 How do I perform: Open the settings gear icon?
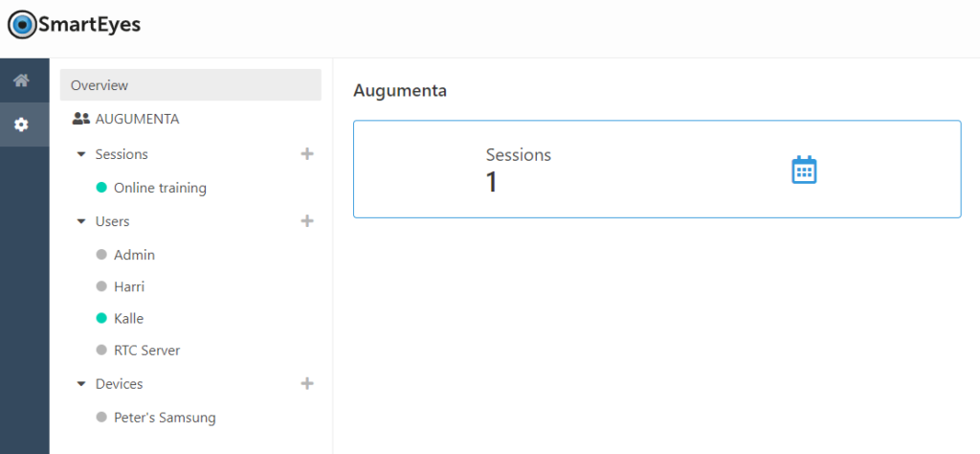[22, 125]
